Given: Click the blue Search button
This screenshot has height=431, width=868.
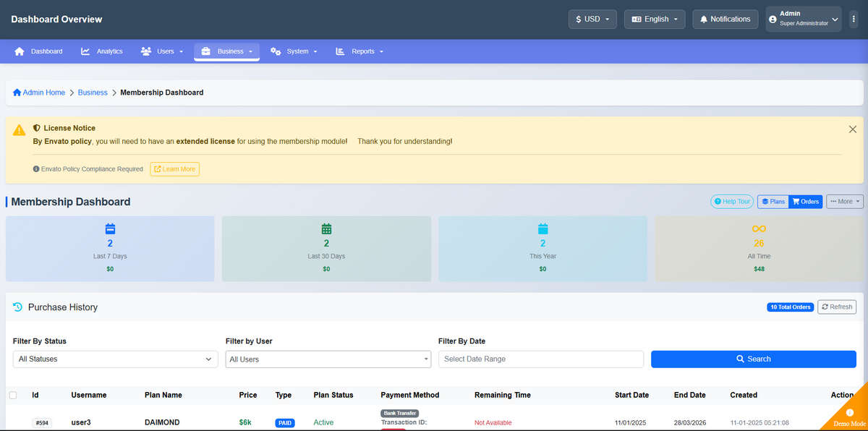Looking at the screenshot, I should 754,359.
